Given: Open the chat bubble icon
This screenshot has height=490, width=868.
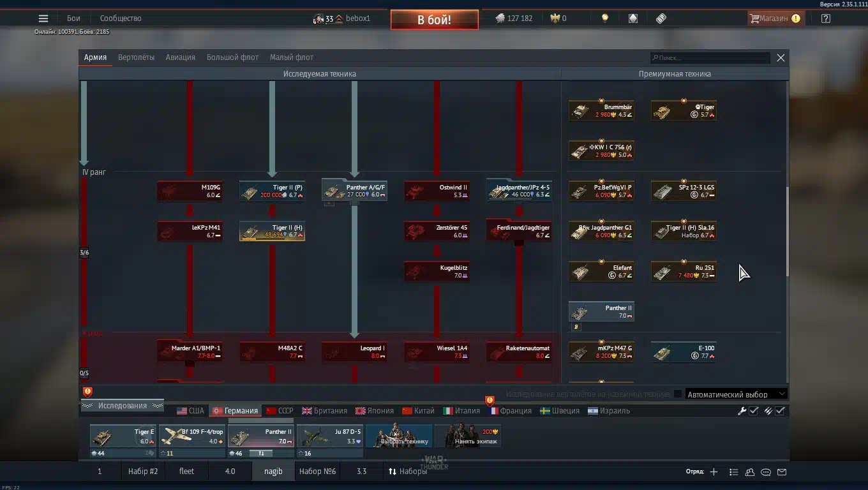Looking at the screenshot, I should pos(766,472).
